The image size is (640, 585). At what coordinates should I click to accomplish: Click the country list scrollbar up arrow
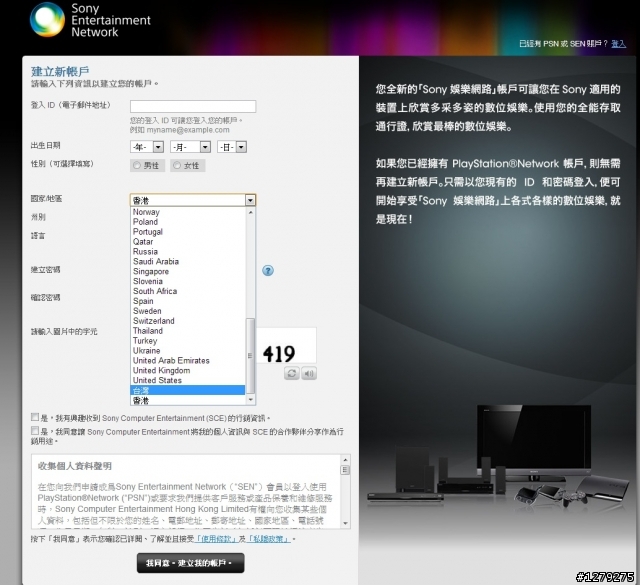pos(251,212)
